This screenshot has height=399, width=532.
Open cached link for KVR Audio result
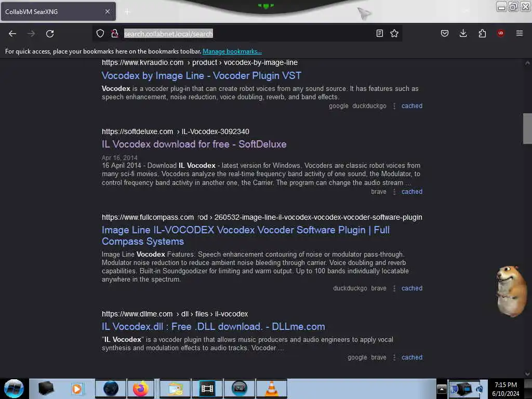[x=412, y=106]
